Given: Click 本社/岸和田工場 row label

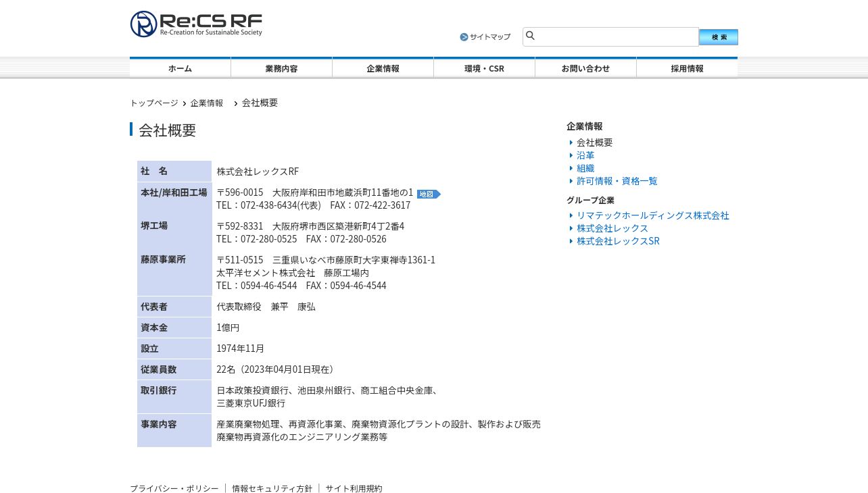Looking at the screenshot, I should click(x=174, y=192).
